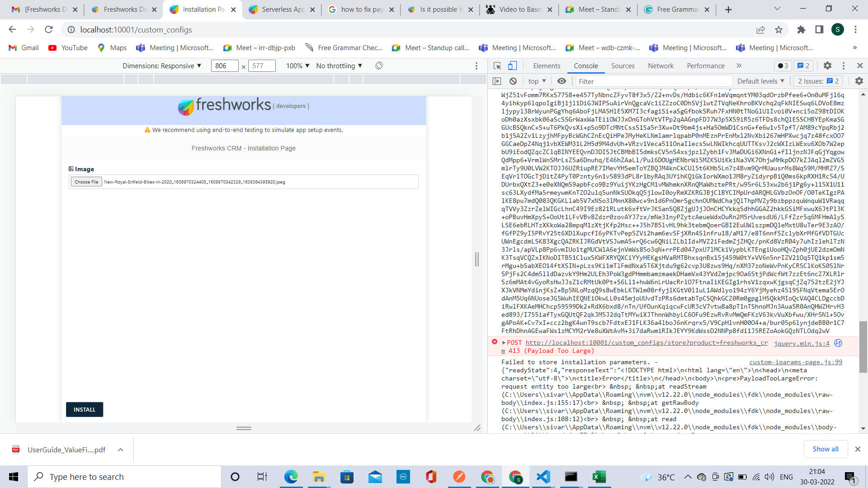Open the top context dropdown
This screenshot has height=488, width=868.
point(537,81)
